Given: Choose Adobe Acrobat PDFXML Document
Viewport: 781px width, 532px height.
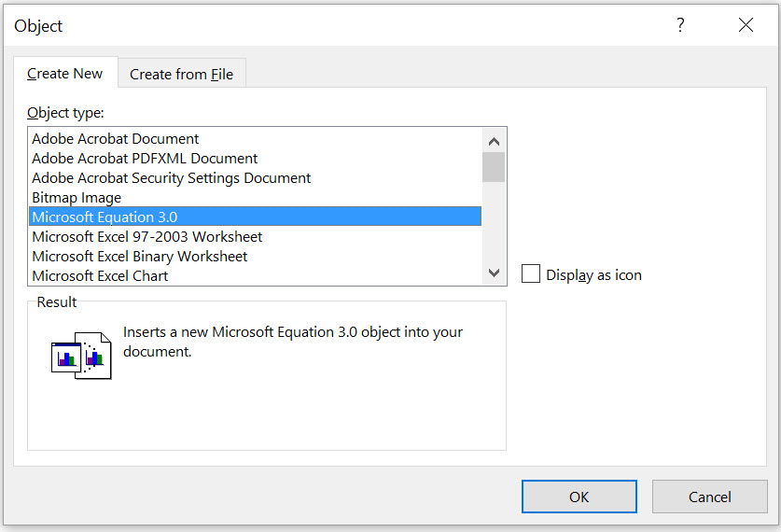Looking at the screenshot, I should point(255,158).
